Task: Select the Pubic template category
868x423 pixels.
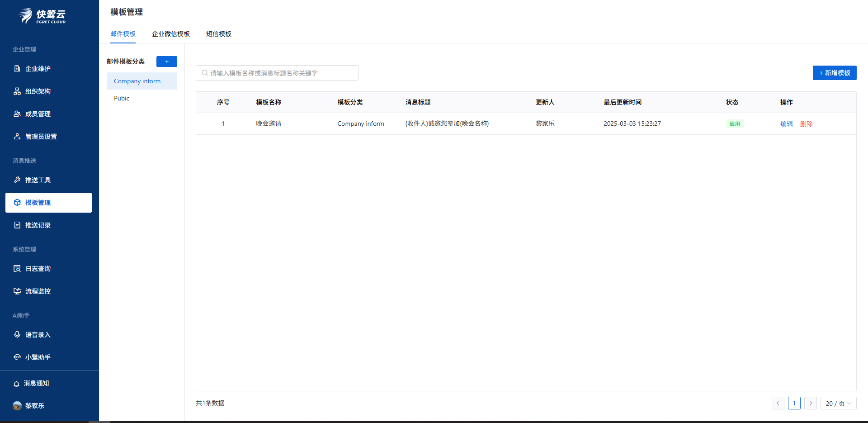Action: (122, 98)
